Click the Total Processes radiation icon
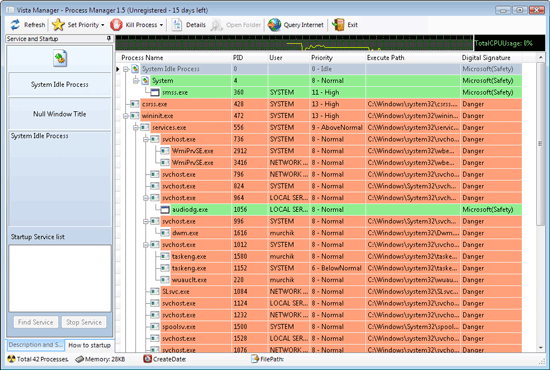Viewport: 550px width, 370px height. tap(12, 359)
